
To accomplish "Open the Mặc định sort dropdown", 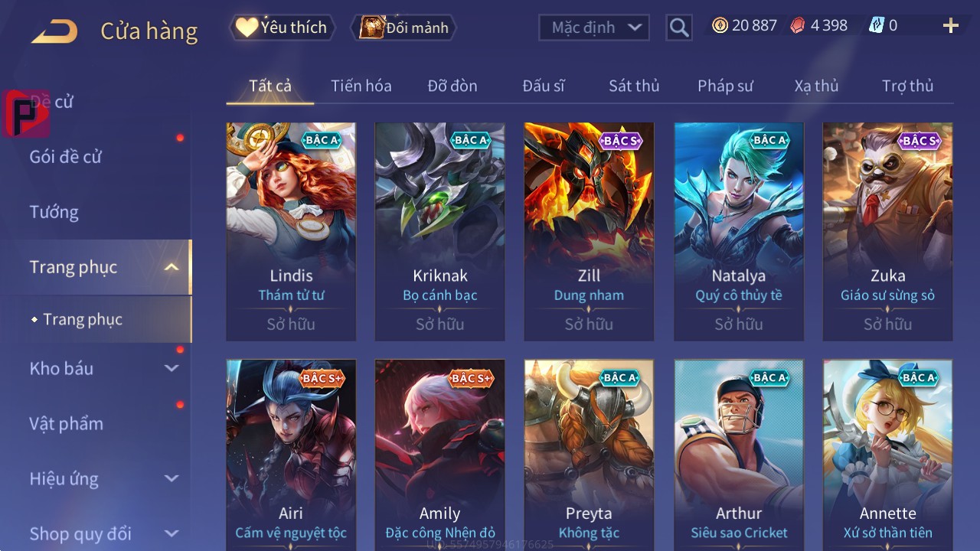I will (x=594, y=28).
